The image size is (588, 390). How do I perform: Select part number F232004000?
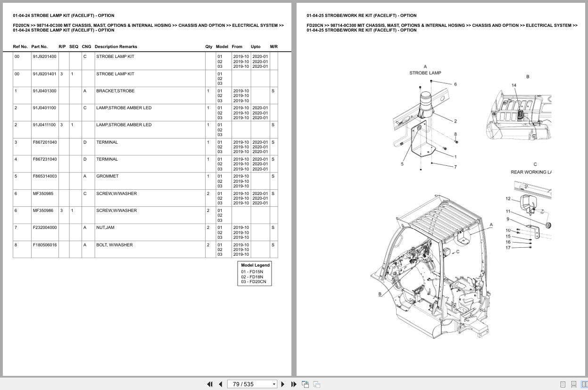(45, 227)
